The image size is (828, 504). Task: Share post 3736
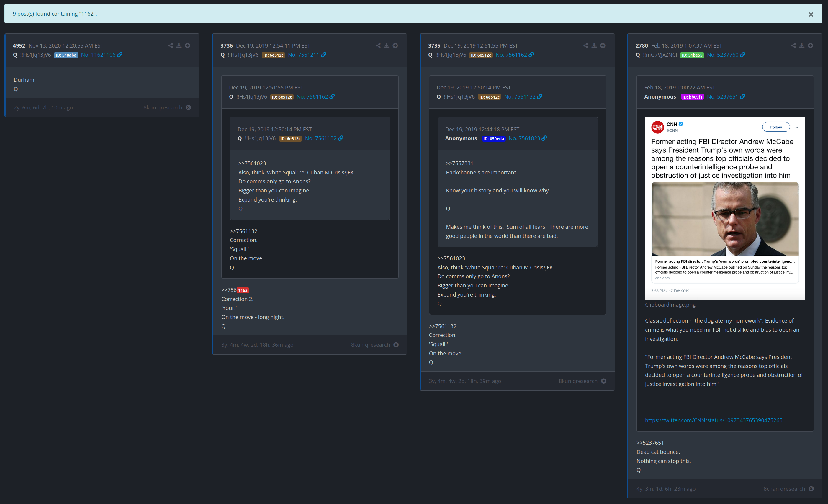point(378,45)
